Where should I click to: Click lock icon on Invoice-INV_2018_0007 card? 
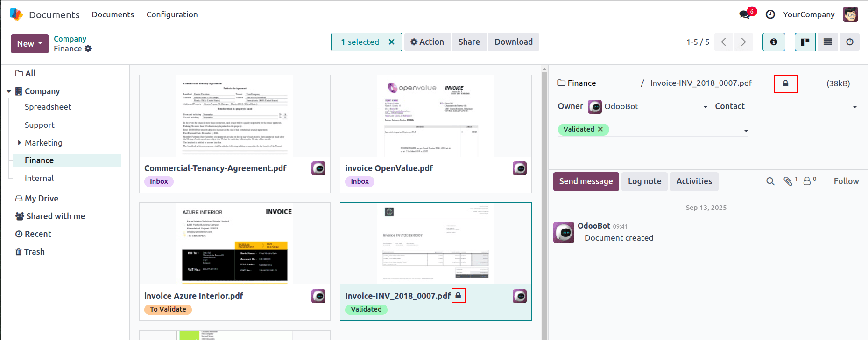point(459,296)
